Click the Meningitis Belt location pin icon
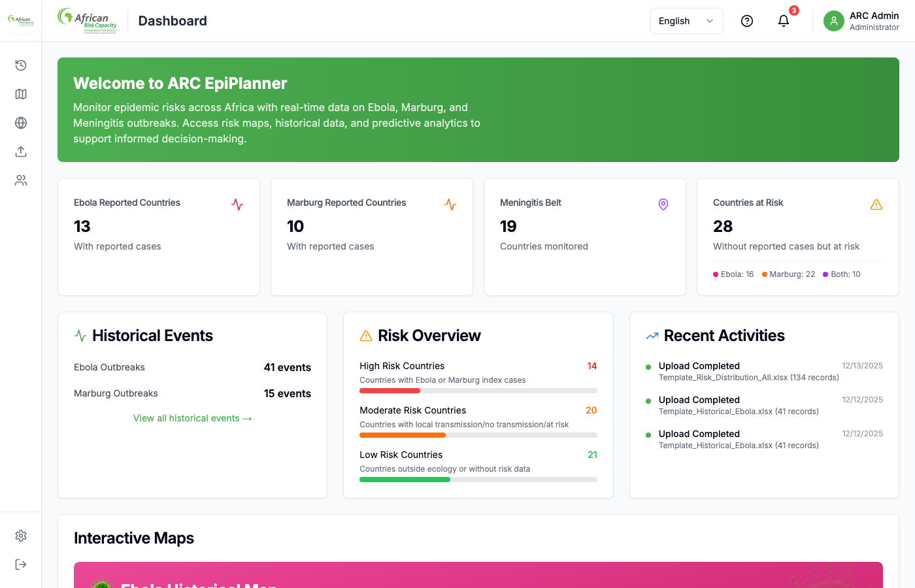The width and height of the screenshot is (915, 588). click(x=663, y=204)
